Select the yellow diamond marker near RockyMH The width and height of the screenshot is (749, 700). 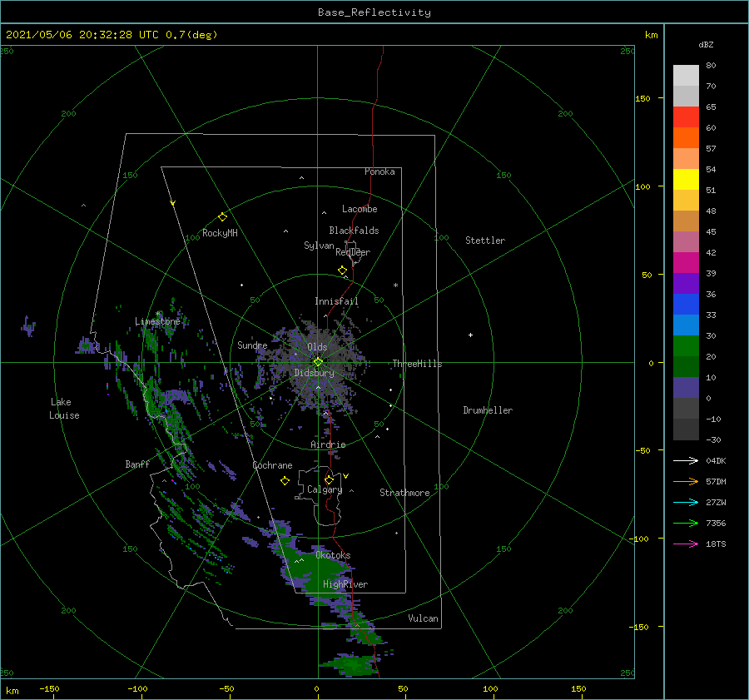[222, 217]
